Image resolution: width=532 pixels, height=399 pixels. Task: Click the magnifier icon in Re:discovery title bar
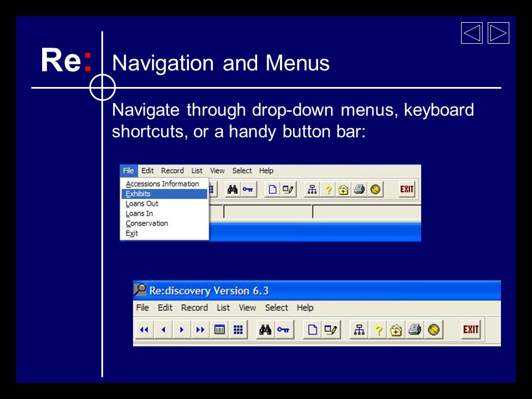tap(140, 290)
